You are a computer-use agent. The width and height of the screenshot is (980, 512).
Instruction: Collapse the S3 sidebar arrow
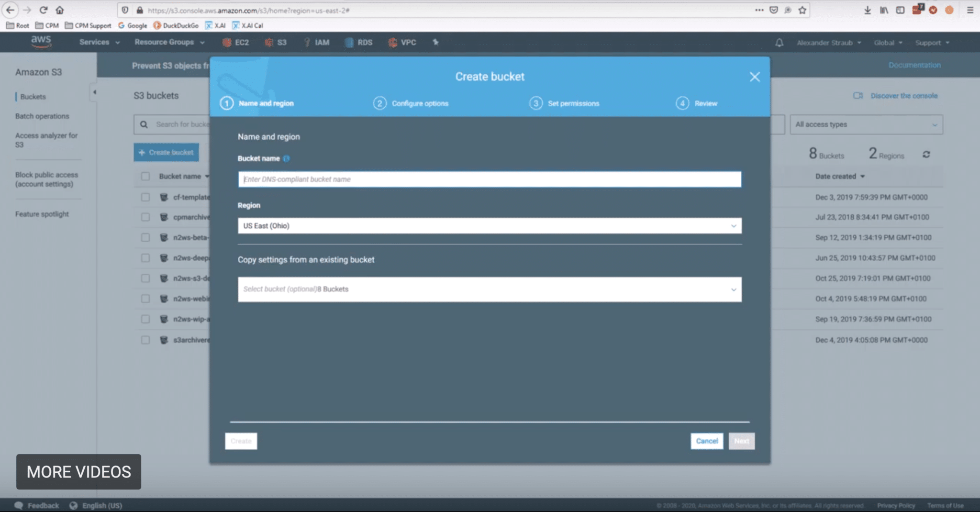click(x=94, y=92)
